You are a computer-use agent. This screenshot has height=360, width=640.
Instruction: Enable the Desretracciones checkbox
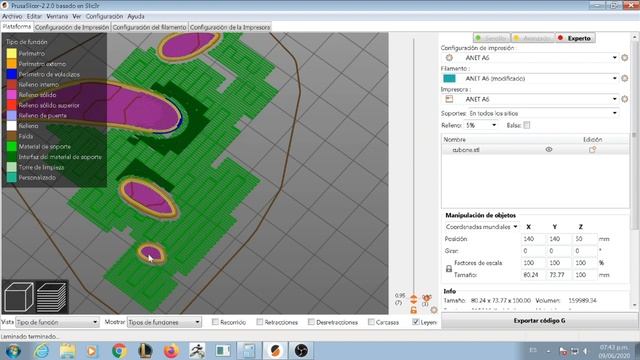coord(311,322)
